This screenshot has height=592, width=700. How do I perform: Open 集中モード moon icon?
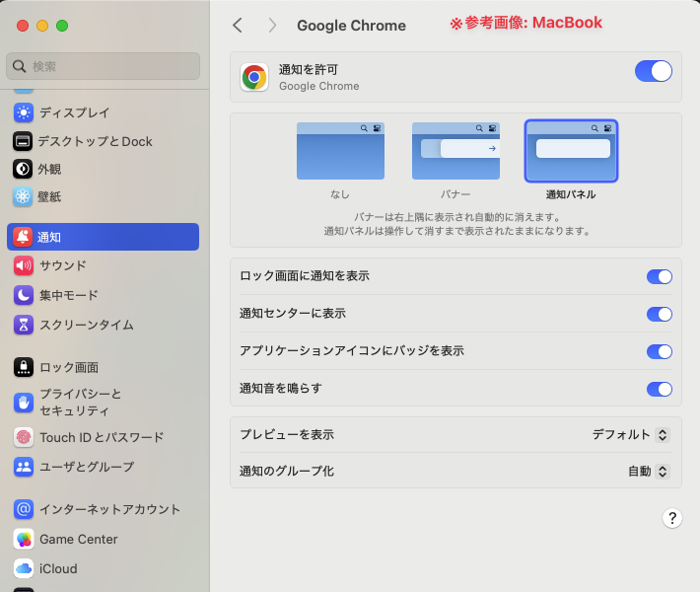(24, 295)
